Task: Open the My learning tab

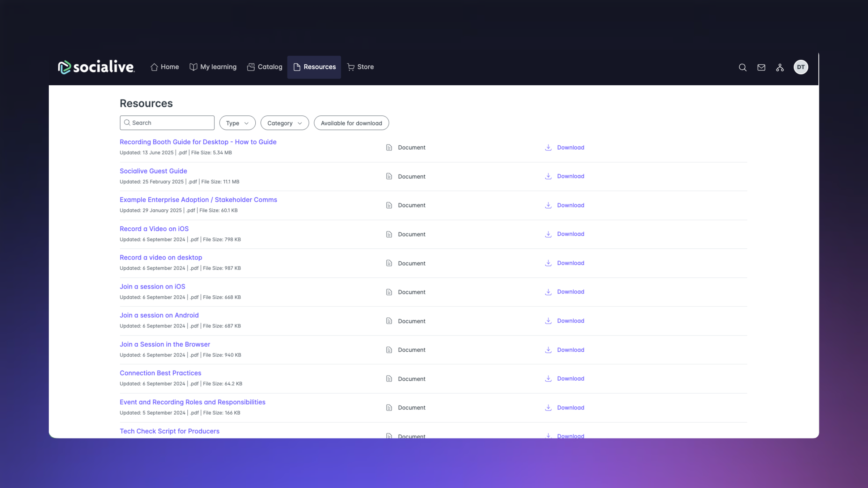Action: click(x=213, y=67)
